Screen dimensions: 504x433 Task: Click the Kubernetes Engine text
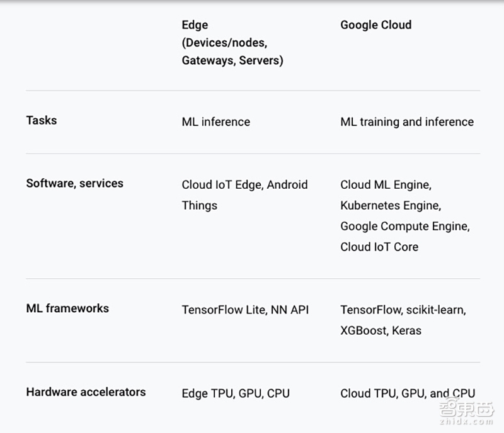391,205
